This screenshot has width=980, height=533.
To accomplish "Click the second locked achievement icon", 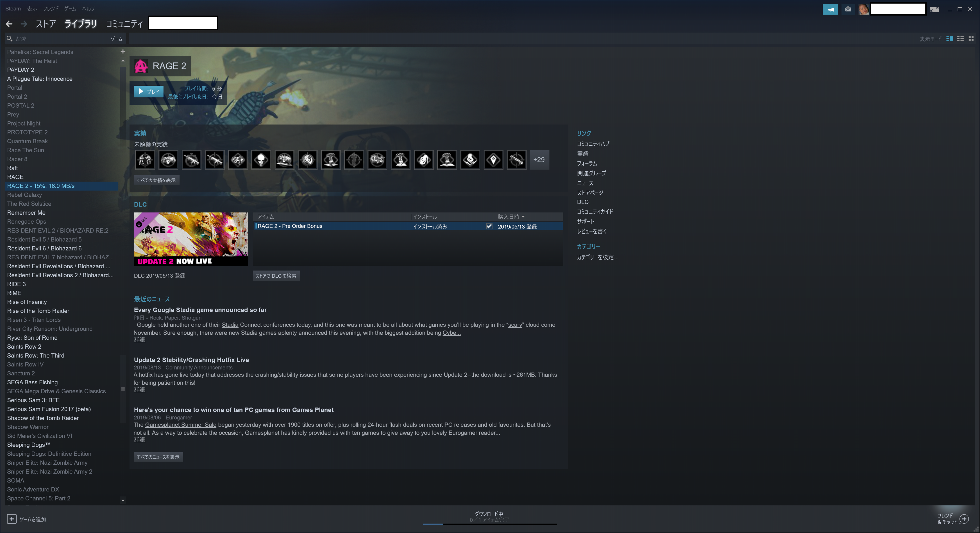I will (x=167, y=159).
